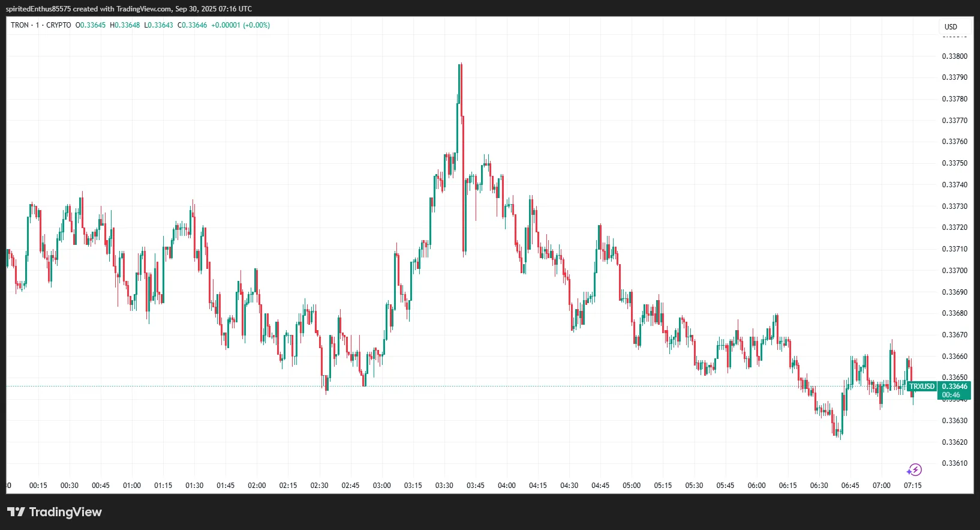Open the USD currency selector
Viewport: 980px width, 530px height.
click(951, 26)
